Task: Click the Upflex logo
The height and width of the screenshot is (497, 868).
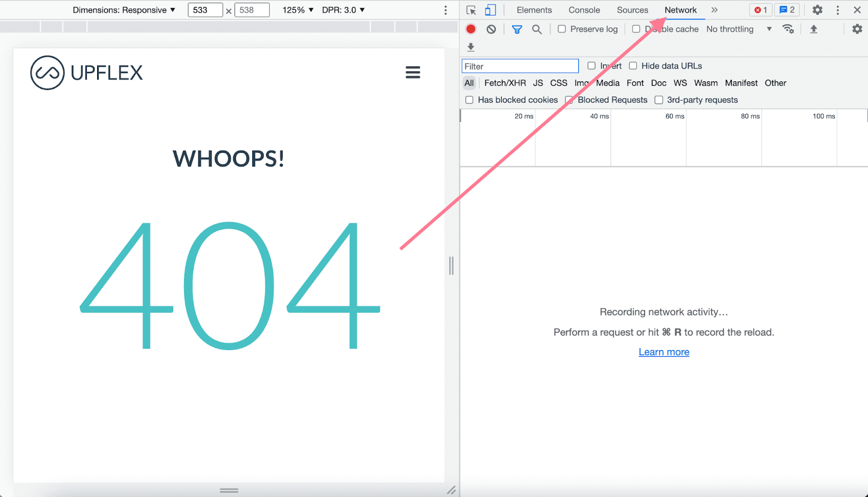Action: pos(87,73)
